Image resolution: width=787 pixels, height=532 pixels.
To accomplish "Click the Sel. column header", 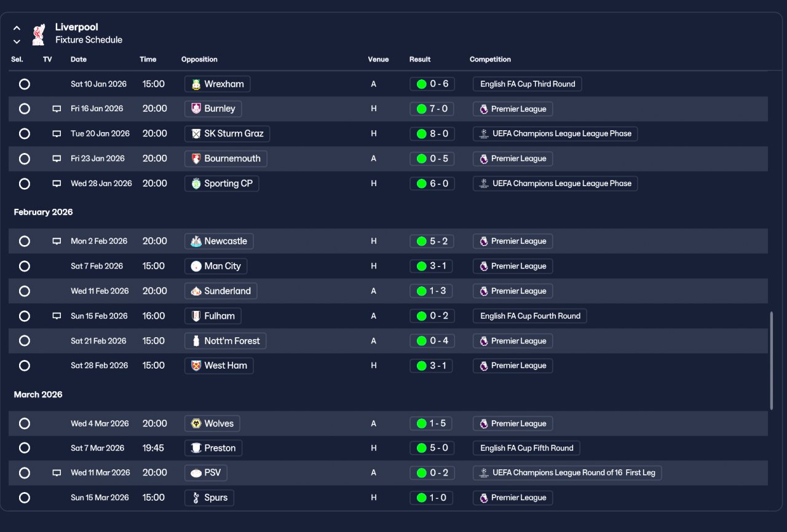I will 17,60.
